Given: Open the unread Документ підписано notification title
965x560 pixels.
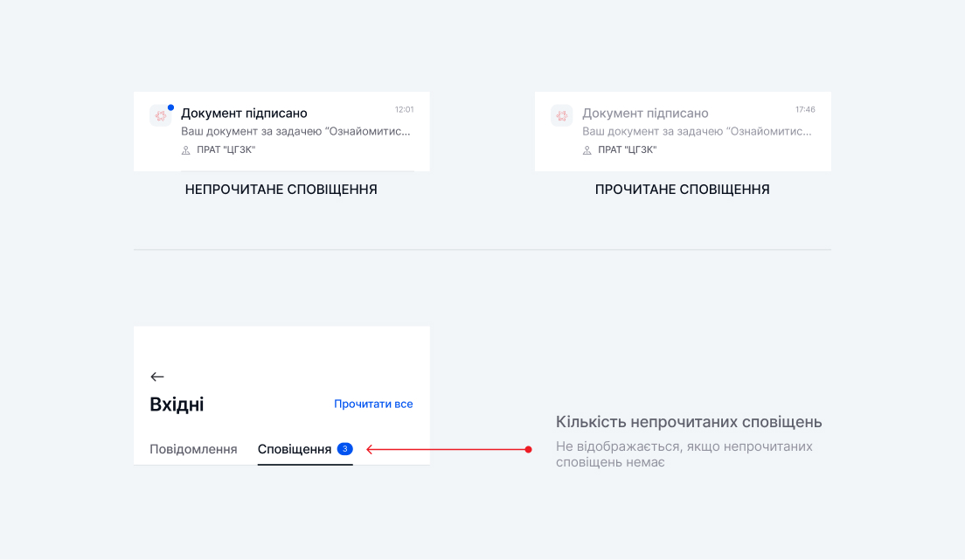Looking at the screenshot, I should tap(244, 114).
